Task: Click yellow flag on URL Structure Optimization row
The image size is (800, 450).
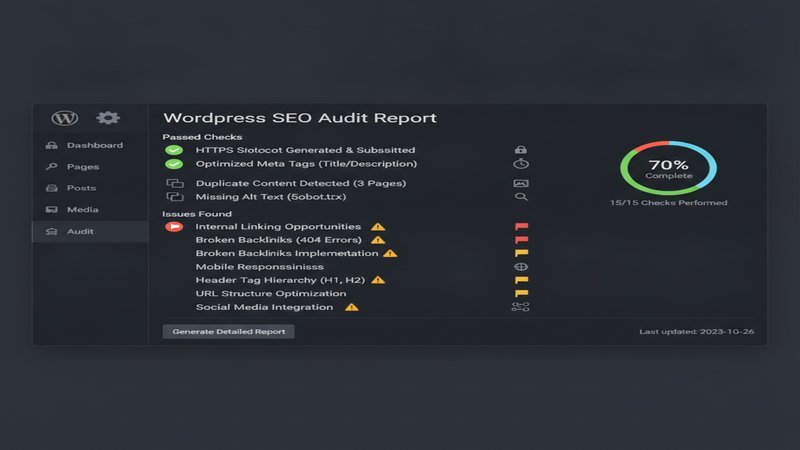Action: [x=521, y=293]
